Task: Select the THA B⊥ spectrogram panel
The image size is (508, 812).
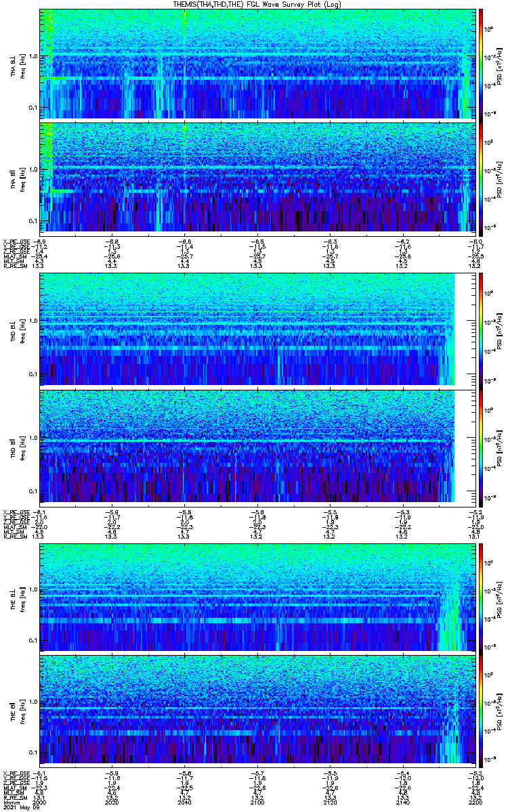Action: [x=257, y=64]
